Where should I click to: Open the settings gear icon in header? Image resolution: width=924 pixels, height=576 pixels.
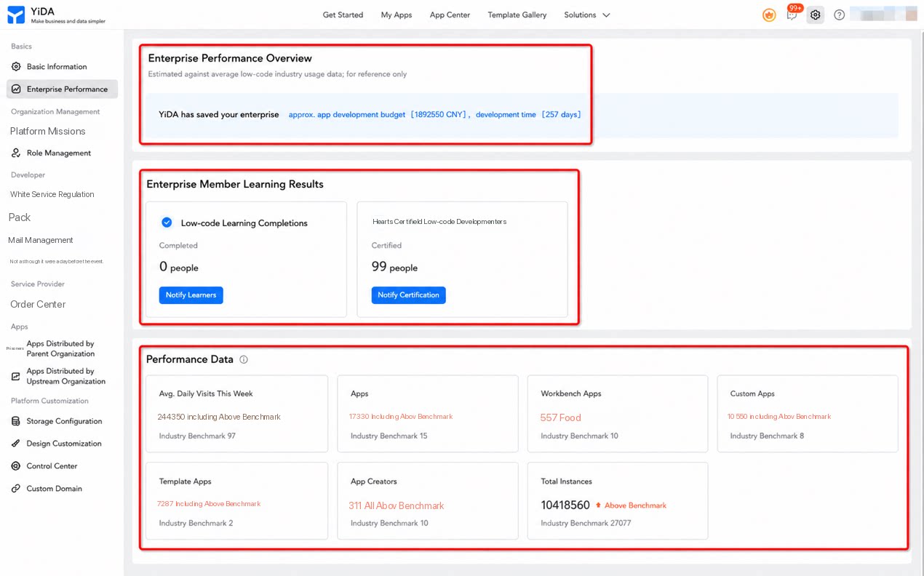pos(816,15)
